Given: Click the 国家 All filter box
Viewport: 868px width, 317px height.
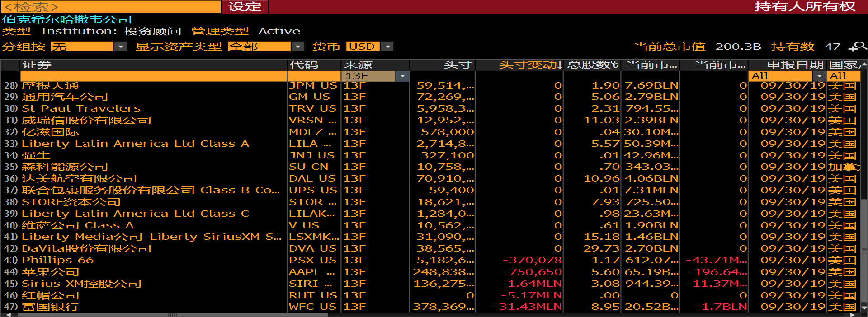Looking at the screenshot, I should pos(844,76).
